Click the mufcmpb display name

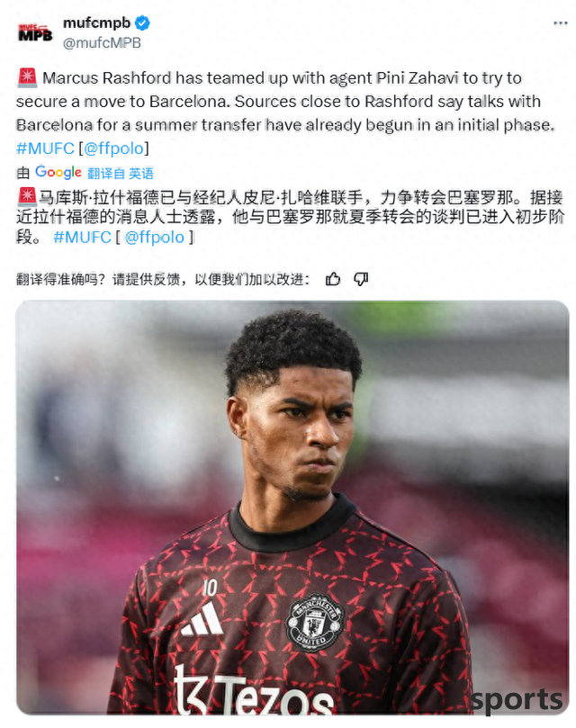(x=96, y=22)
